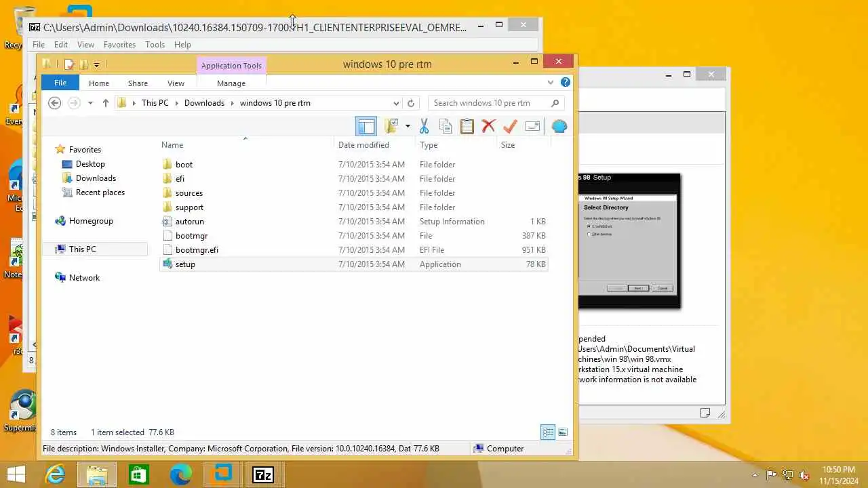
Task: Click the blue globe shell icon
Action: (559, 126)
